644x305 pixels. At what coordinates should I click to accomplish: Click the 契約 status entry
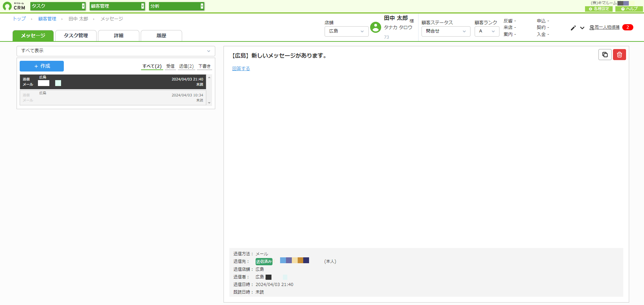[543, 28]
